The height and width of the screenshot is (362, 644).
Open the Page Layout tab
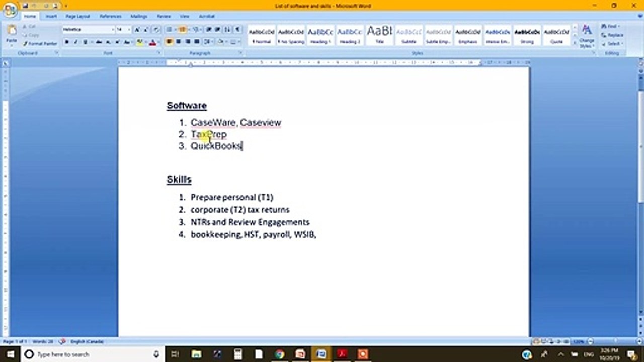pyautogui.click(x=77, y=16)
